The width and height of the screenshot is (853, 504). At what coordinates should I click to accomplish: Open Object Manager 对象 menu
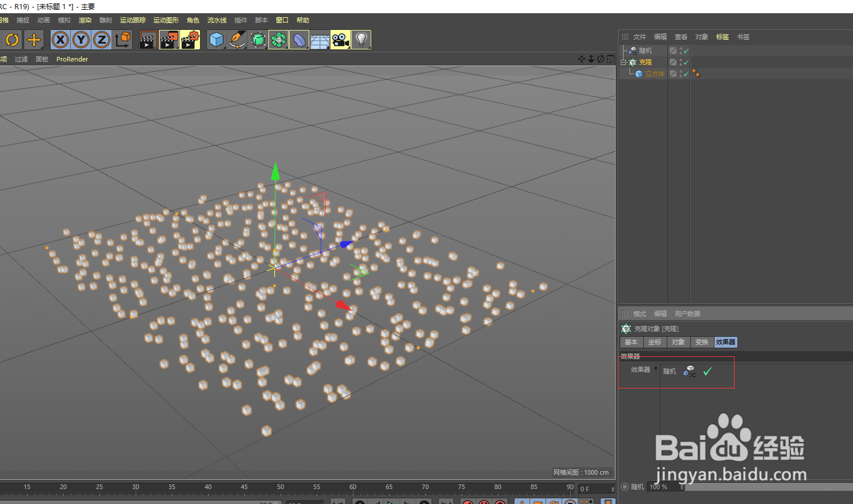click(702, 37)
